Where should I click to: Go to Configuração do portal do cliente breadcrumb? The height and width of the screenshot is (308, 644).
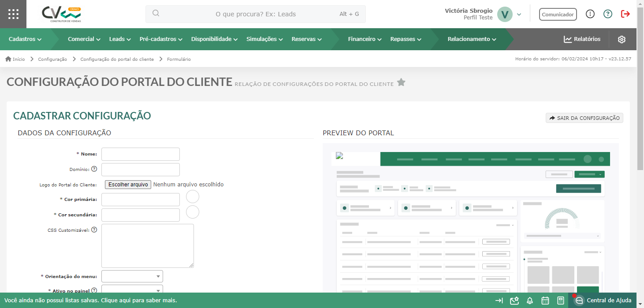point(117,59)
